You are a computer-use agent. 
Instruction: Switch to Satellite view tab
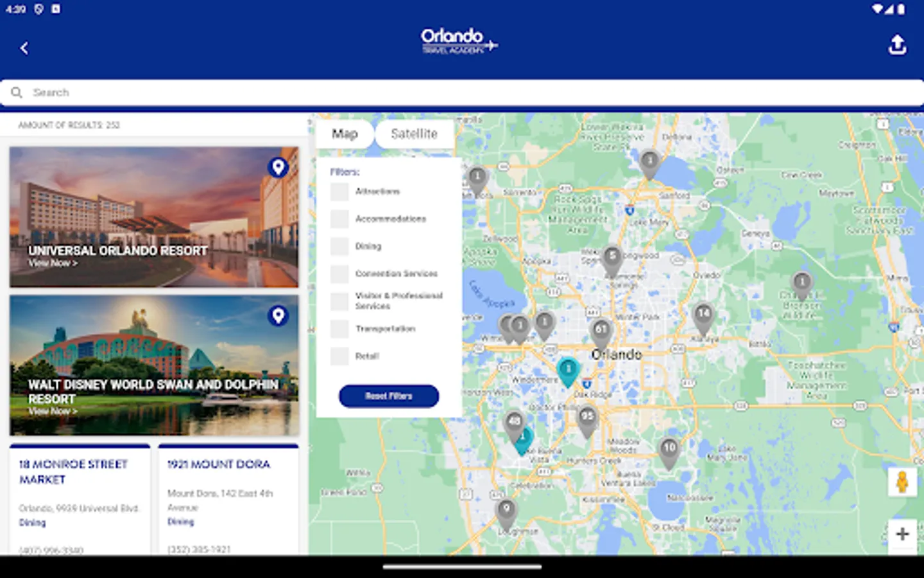point(415,134)
